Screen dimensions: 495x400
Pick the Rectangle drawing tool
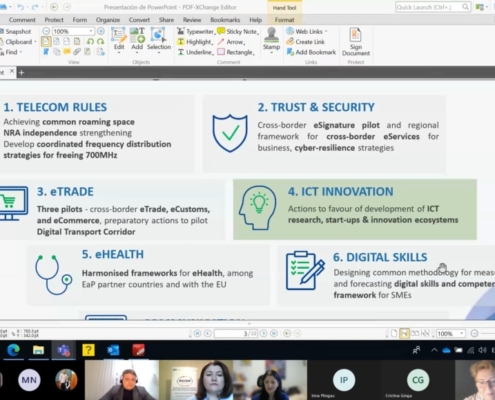[236, 52]
